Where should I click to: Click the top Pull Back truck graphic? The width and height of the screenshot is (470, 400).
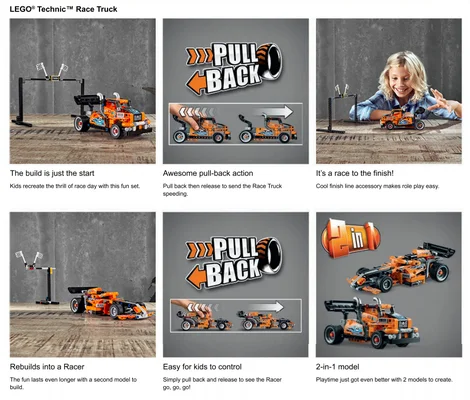tap(236, 91)
